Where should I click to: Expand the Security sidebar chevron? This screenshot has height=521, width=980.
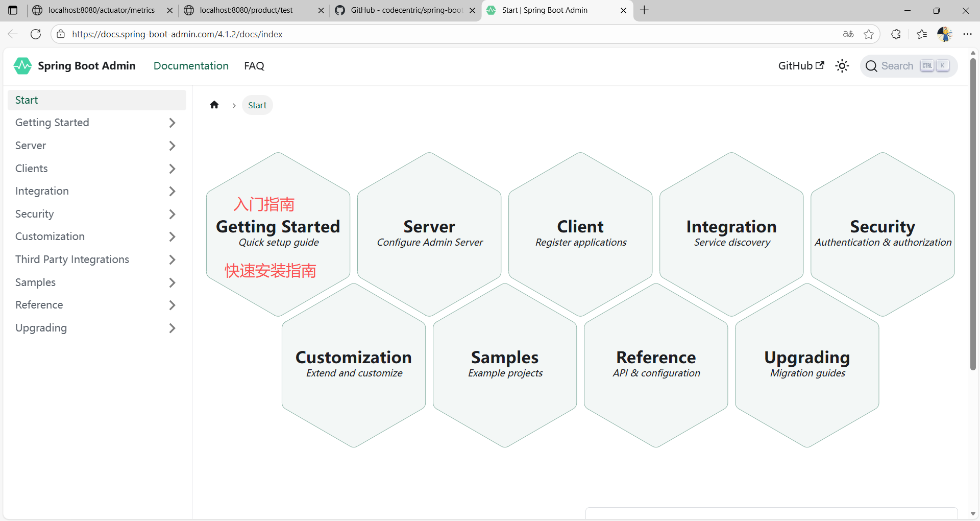(172, 214)
